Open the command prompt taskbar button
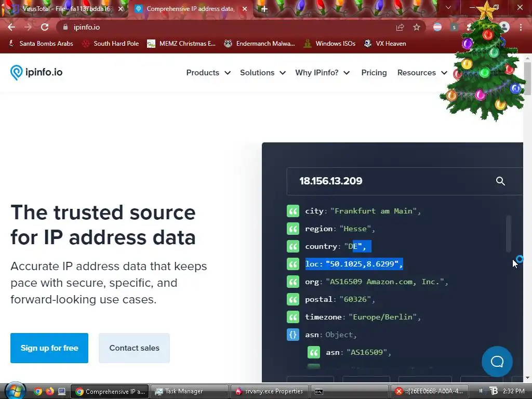Viewport: 532px width, 399px height. [350, 391]
